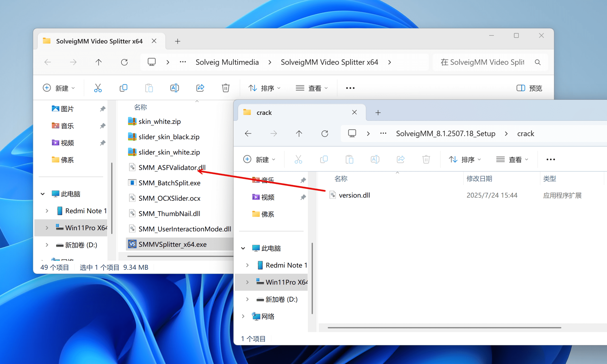The width and height of the screenshot is (607, 364).
Task: Select the version.dll file
Action: point(354,195)
